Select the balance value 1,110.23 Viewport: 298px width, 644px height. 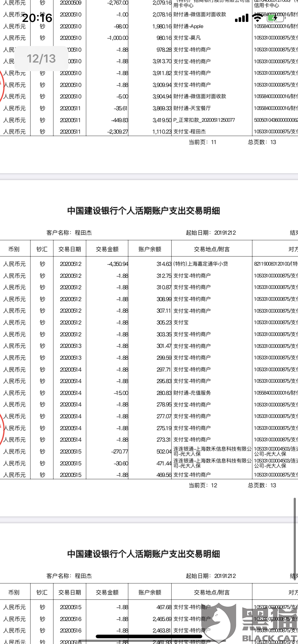tap(162, 132)
